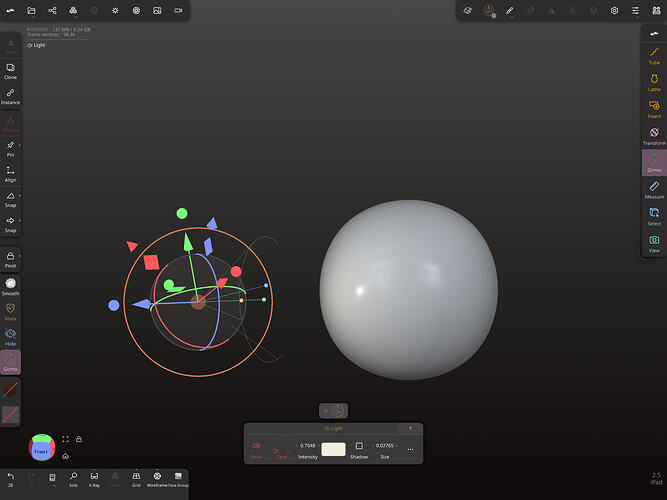Toggle the triangle Snap option
The width and height of the screenshot is (667, 500).
click(x=11, y=199)
